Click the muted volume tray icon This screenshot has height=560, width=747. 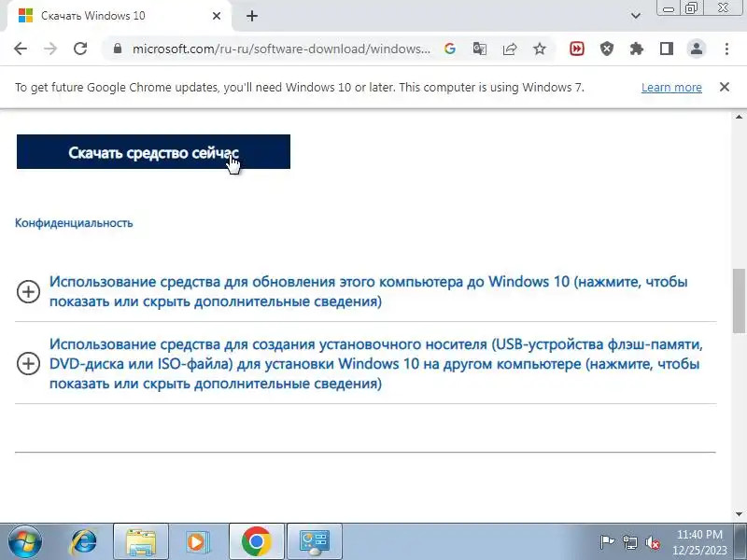pyautogui.click(x=652, y=542)
